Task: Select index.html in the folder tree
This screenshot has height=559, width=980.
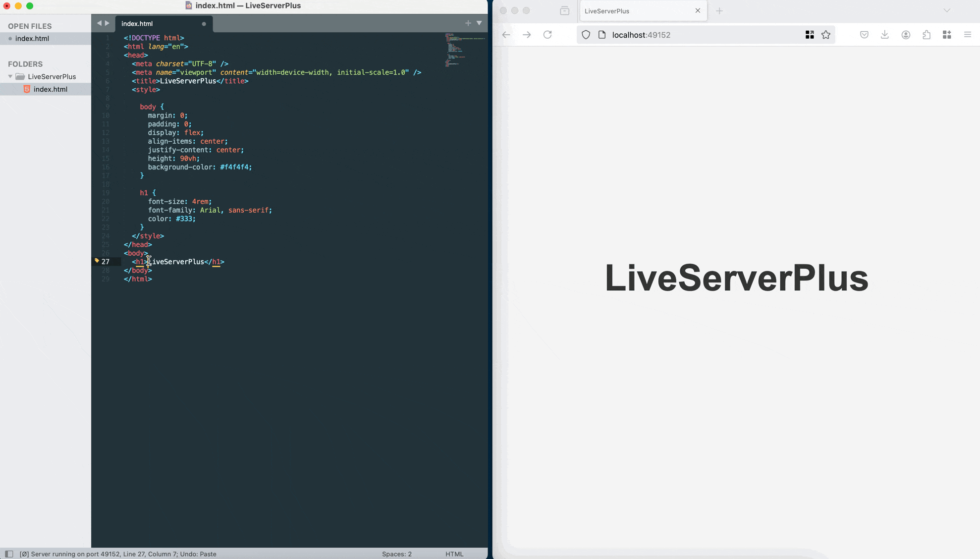Action: (x=50, y=89)
